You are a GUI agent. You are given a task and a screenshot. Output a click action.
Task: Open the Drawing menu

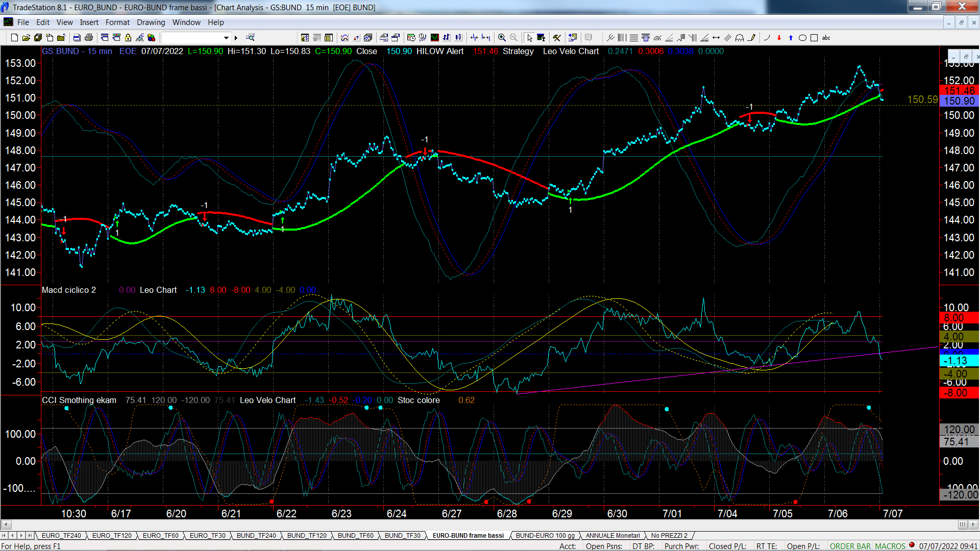point(151,22)
